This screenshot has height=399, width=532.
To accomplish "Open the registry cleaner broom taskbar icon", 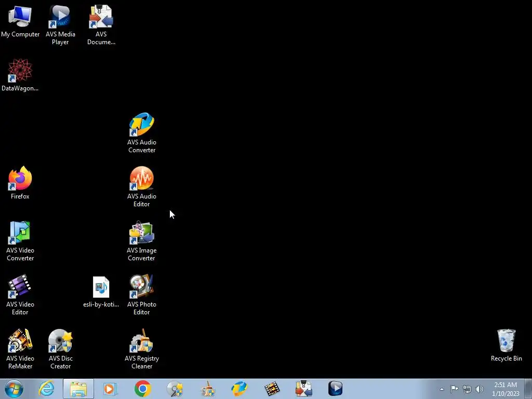I will 207,389.
